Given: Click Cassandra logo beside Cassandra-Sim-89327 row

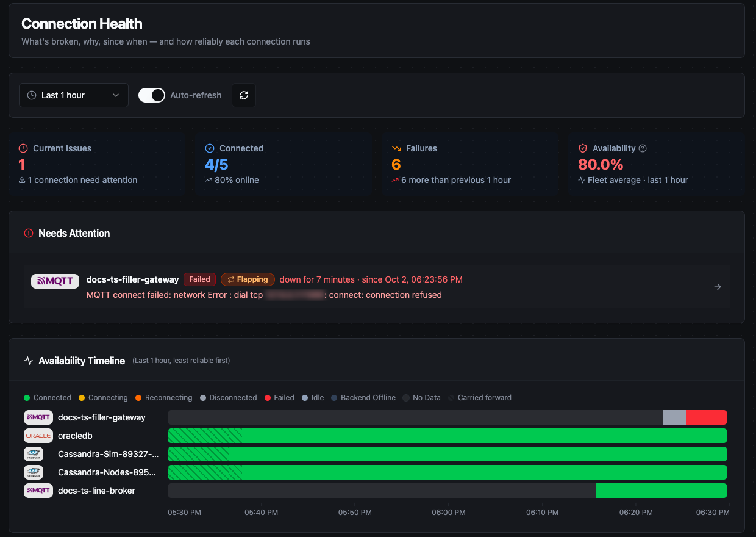Looking at the screenshot, I should coord(34,454).
